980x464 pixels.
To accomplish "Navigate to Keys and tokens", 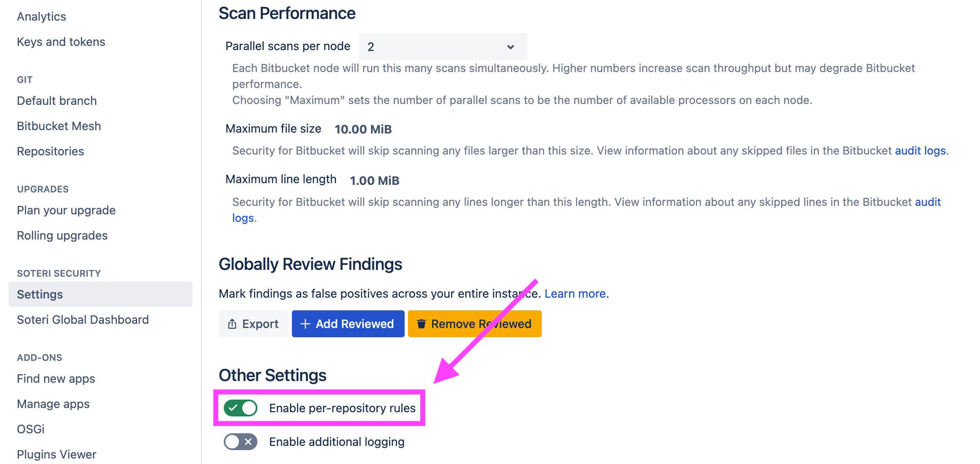I will [61, 41].
